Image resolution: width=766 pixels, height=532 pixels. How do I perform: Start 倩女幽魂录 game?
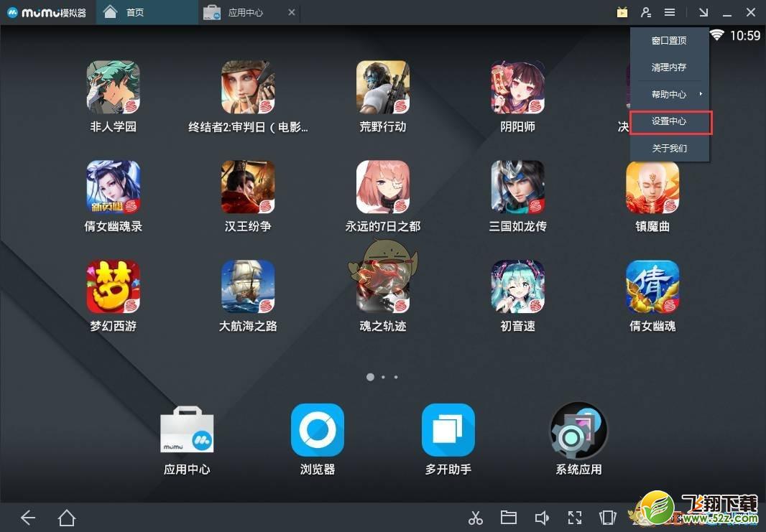tap(113, 187)
